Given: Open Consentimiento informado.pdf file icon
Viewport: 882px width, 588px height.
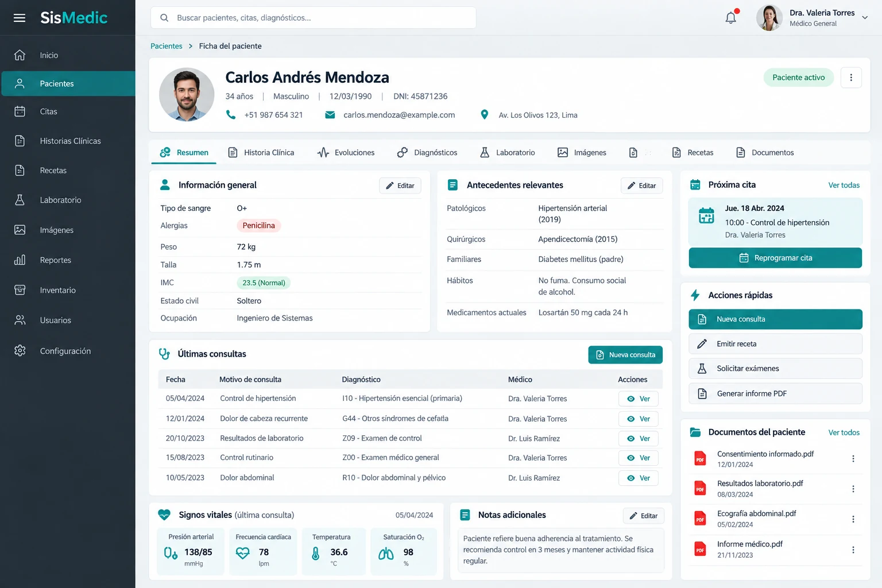Looking at the screenshot, I should tap(700, 459).
